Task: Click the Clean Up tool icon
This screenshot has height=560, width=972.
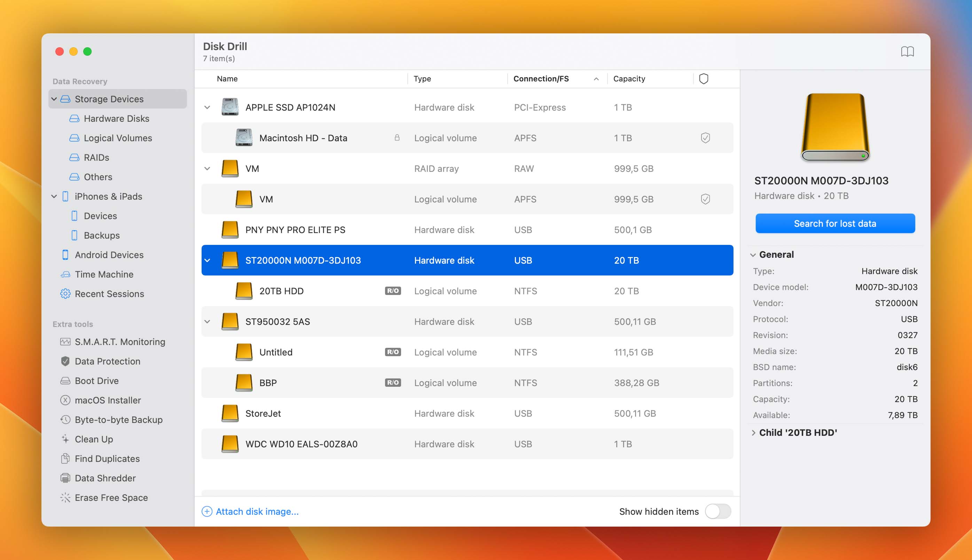Action: tap(65, 439)
